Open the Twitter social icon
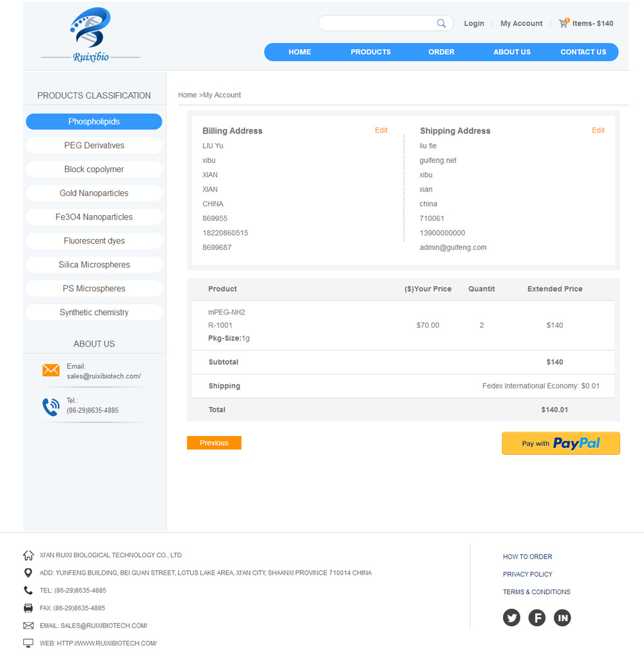 pos(511,618)
